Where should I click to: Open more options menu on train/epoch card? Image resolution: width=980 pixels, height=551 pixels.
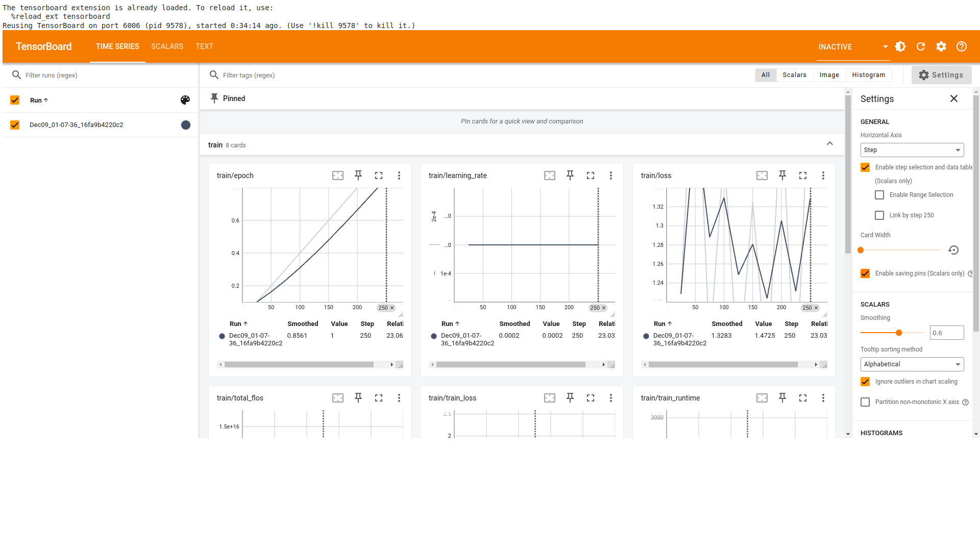tap(399, 176)
